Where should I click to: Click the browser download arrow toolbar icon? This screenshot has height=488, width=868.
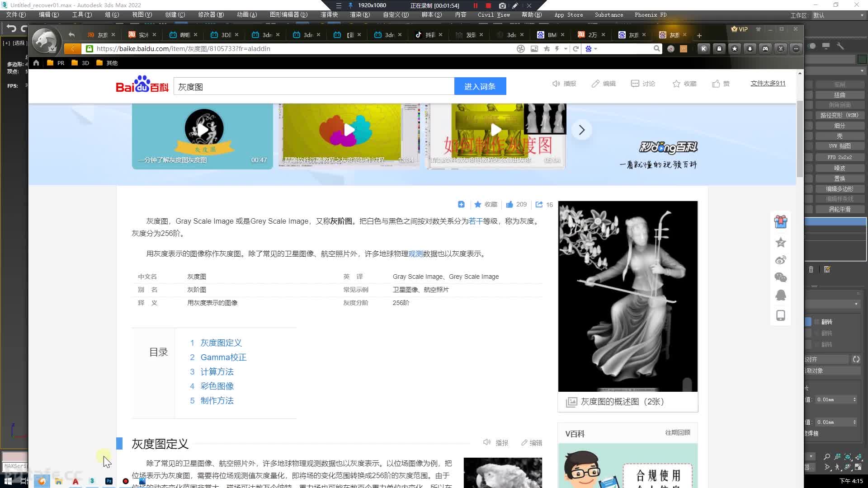750,49
